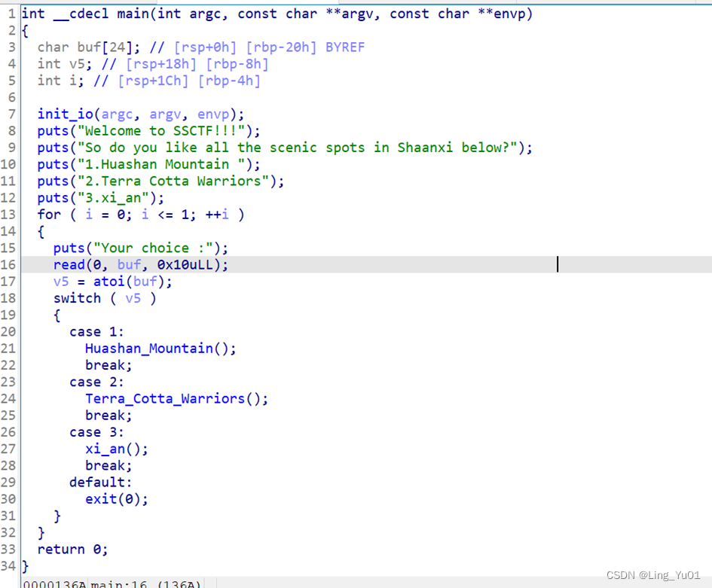Click line number 16 in the gutter

pyautogui.click(x=8, y=265)
